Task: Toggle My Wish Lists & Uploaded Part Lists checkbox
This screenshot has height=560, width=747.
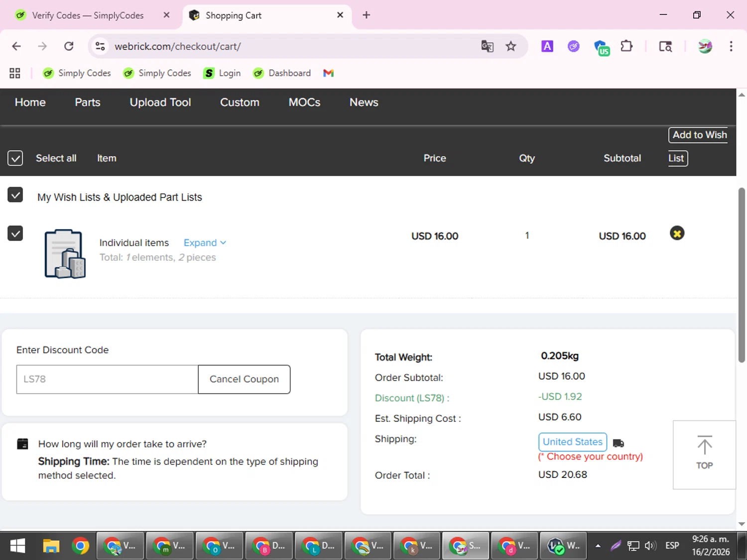Action: [15, 195]
